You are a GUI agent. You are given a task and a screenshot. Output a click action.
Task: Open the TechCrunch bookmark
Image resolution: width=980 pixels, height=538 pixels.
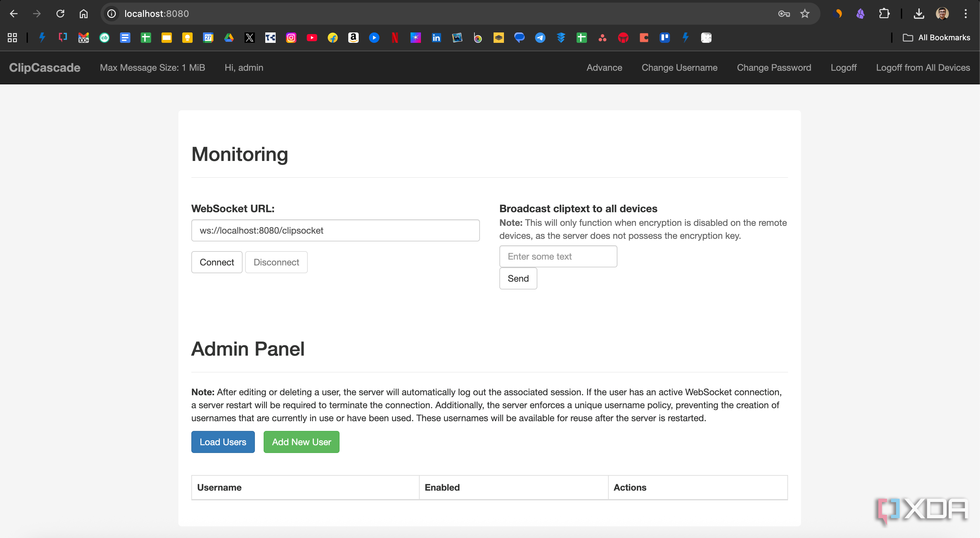[x=270, y=38]
